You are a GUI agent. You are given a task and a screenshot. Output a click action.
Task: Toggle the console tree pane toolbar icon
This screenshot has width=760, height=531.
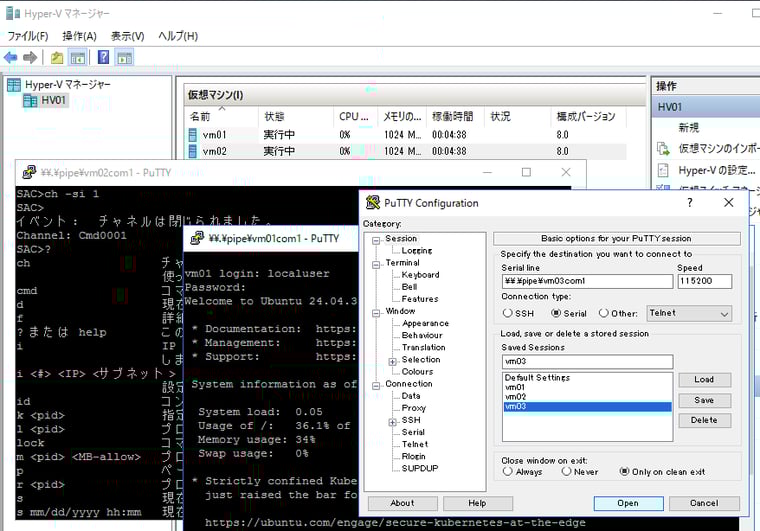[78, 58]
